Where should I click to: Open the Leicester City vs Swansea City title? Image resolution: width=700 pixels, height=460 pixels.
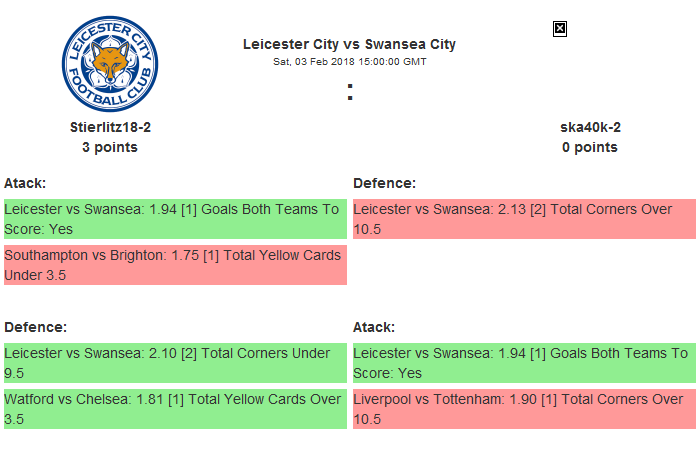click(349, 44)
